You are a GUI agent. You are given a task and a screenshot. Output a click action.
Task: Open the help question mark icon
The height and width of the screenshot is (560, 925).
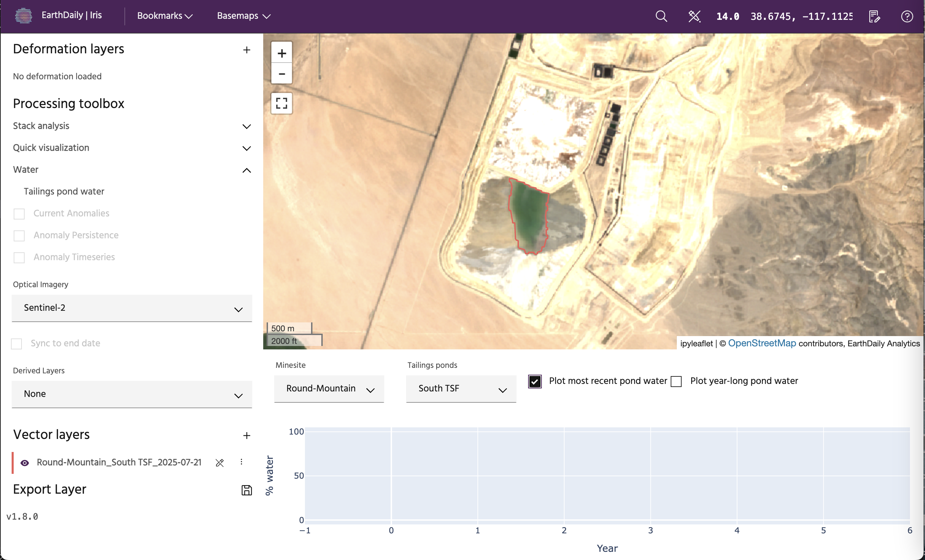pyautogui.click(x=907, y=16)
